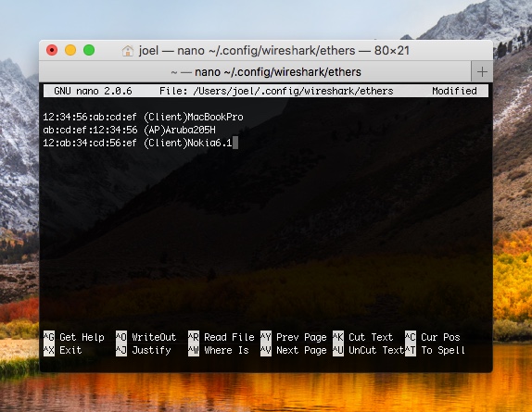Click the ^O WriteOut shortcut label
The image size is (532, 412).
146,337
